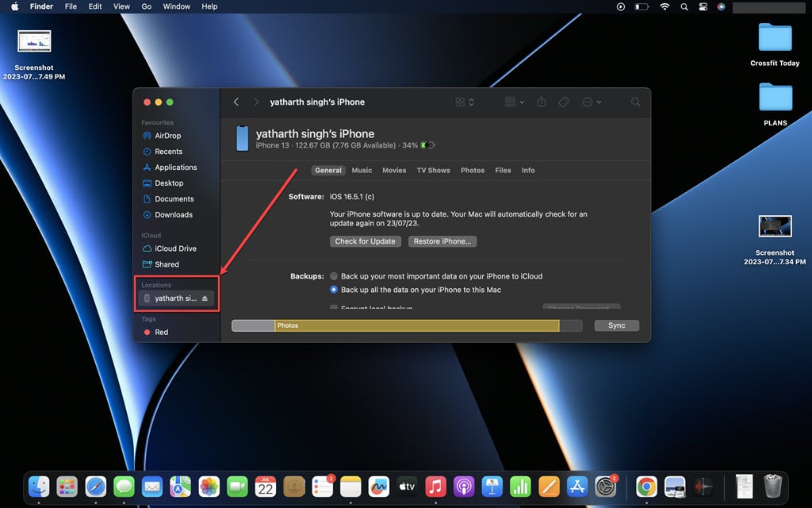Open the Window menu in the menu bar
Viewport: 812px width, 508px height.
coord(177,6)
